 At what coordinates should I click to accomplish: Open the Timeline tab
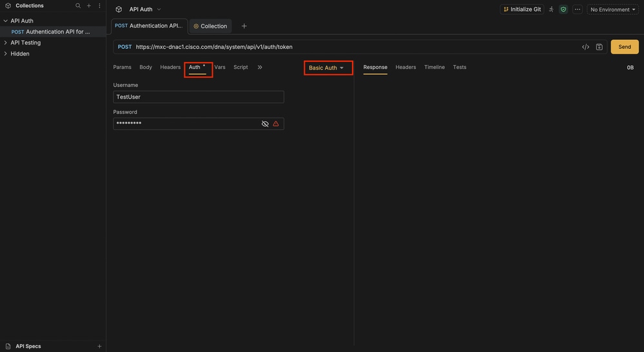[434, 67]
